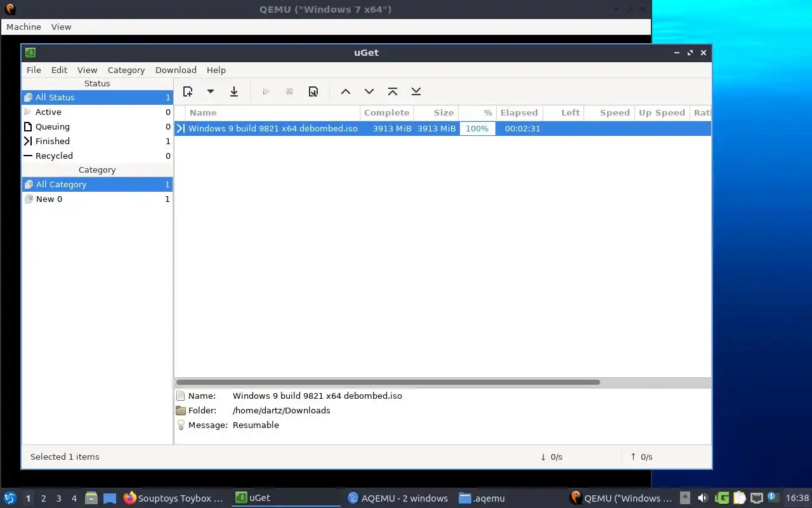Select Queuing status filter
Viewport: 812px width, 508px height.
97,126
